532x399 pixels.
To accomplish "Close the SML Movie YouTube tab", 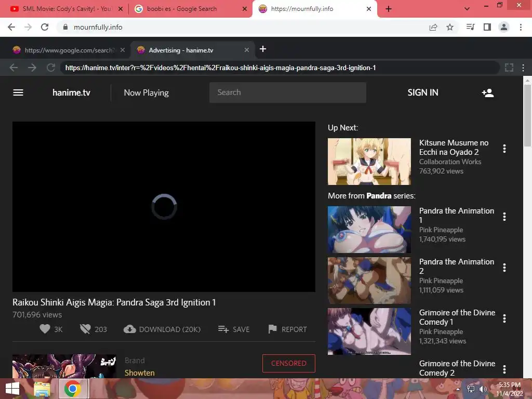I will [x=121, y=9].
